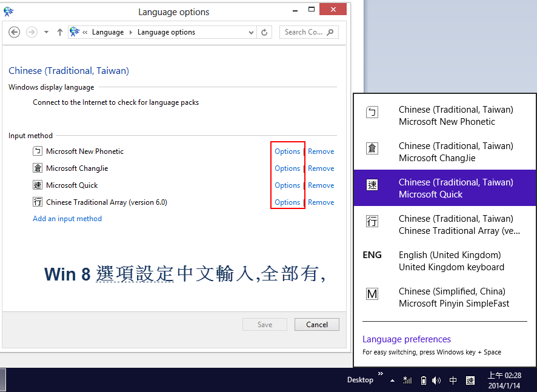Minimize the Language options window
537x392 pixels.
pos(295,12)
